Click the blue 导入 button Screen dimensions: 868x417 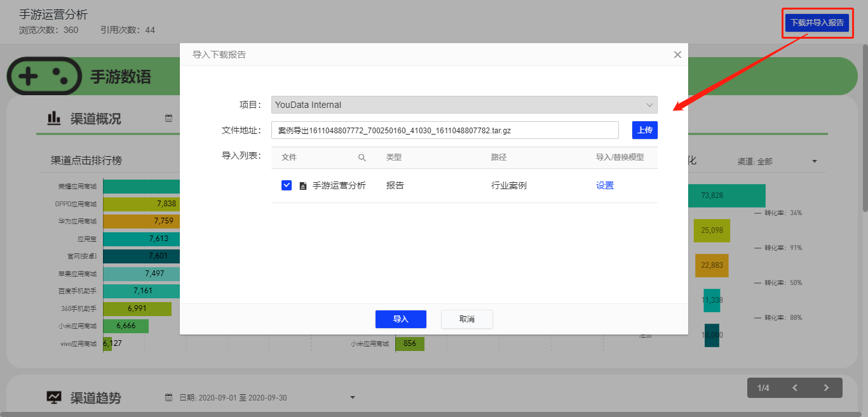click(400, 319)
